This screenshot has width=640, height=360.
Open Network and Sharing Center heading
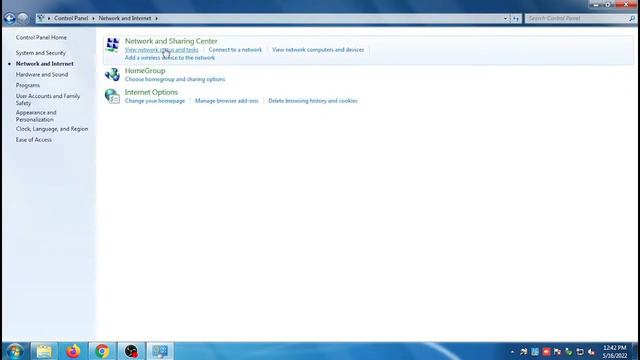click(x=171, y=41)
